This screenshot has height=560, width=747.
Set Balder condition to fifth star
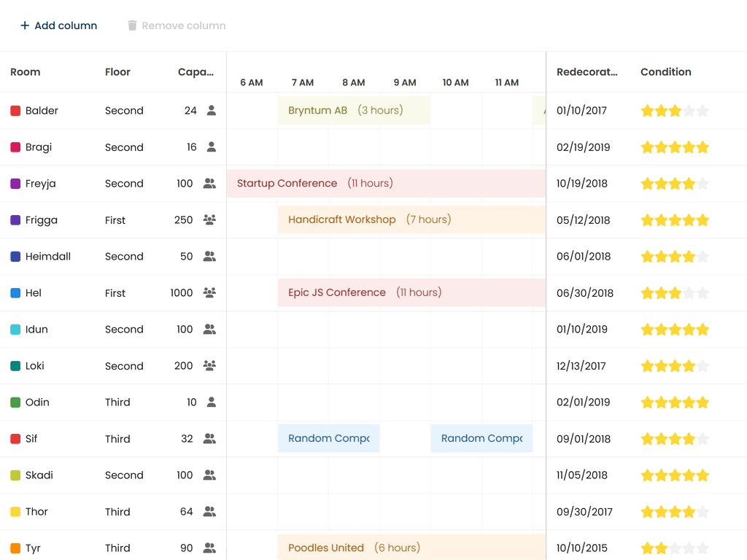point(703,111)
